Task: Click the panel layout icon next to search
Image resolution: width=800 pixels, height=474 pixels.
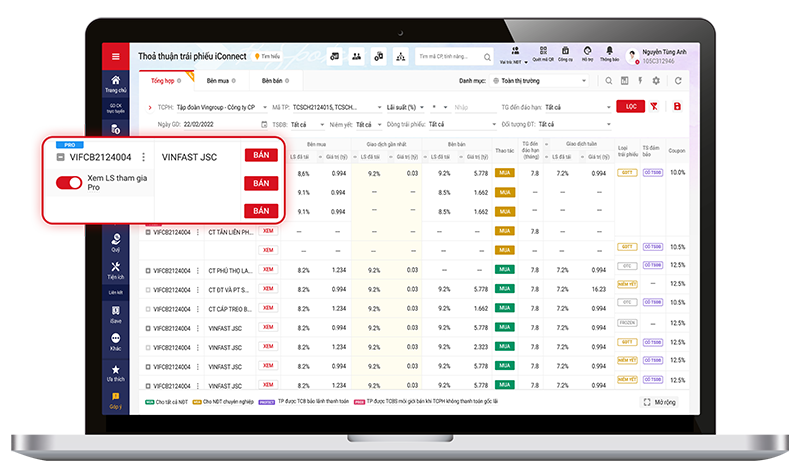Action: [x=624, y=81]
